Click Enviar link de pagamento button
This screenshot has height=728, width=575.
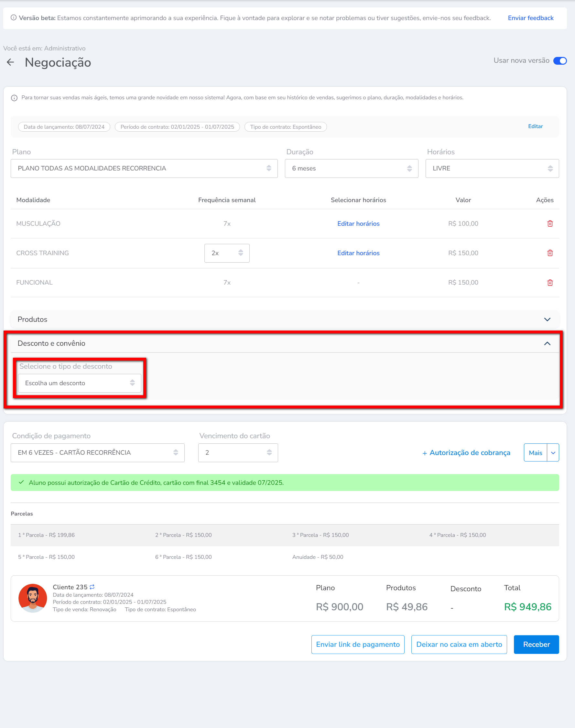point(358,644)
